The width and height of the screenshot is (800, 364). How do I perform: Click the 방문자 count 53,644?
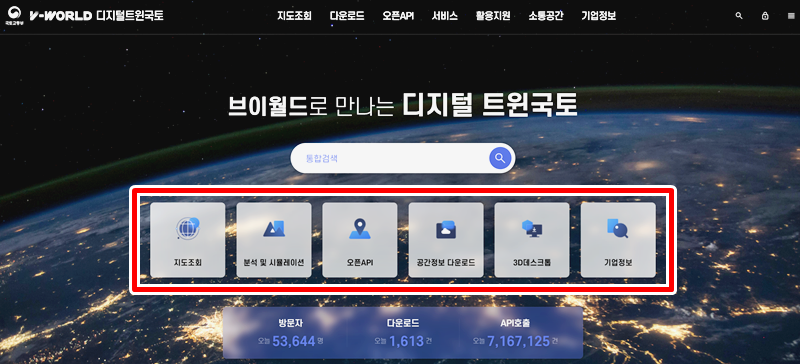point(295,341)
